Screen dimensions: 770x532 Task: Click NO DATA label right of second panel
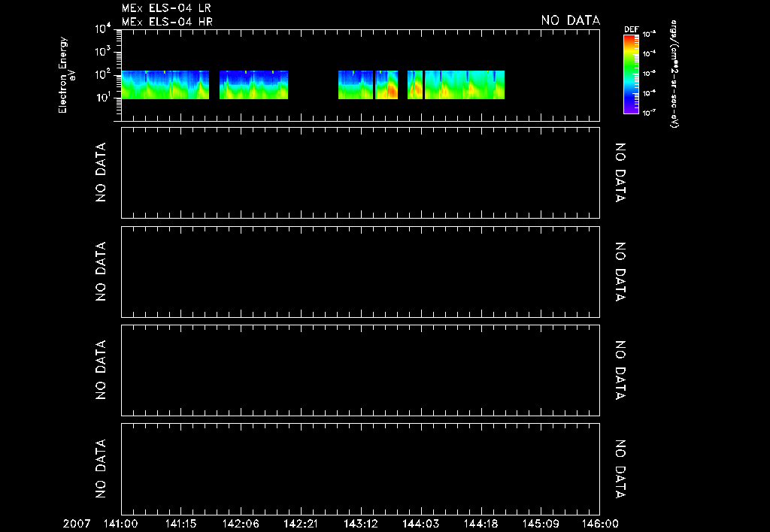point(620,173)
